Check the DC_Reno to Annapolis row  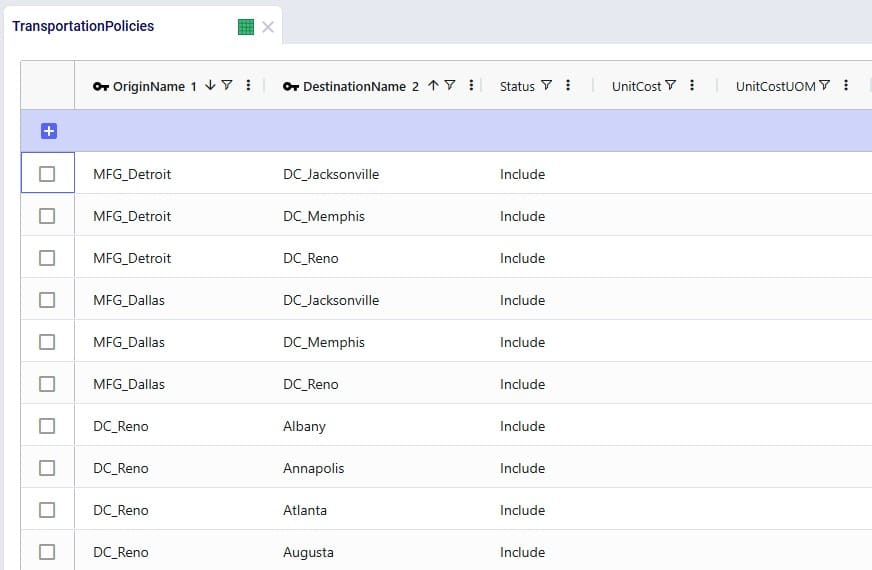click(x=47, y=468)
